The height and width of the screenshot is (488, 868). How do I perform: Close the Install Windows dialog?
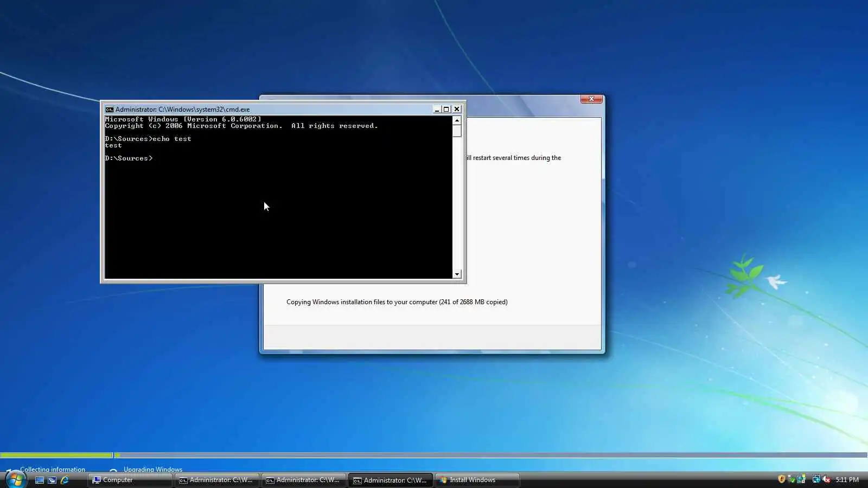click(591, 99)
